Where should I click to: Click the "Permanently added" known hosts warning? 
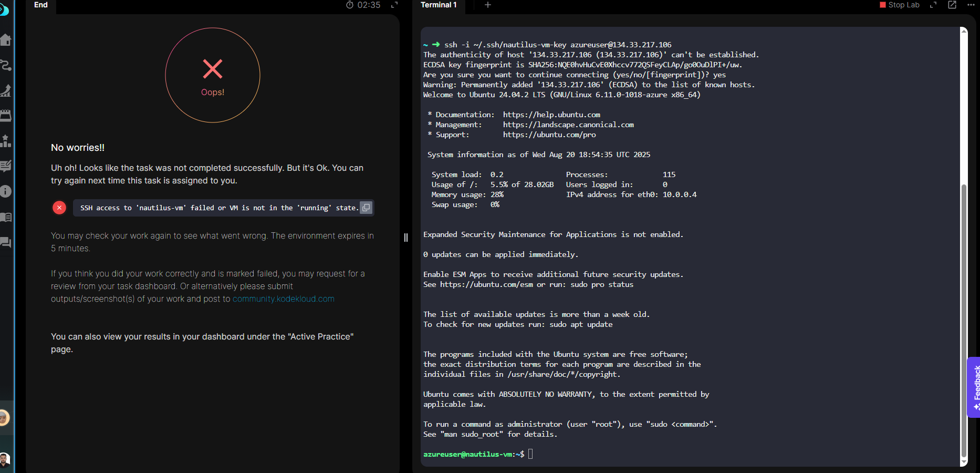tap(589, 85)
